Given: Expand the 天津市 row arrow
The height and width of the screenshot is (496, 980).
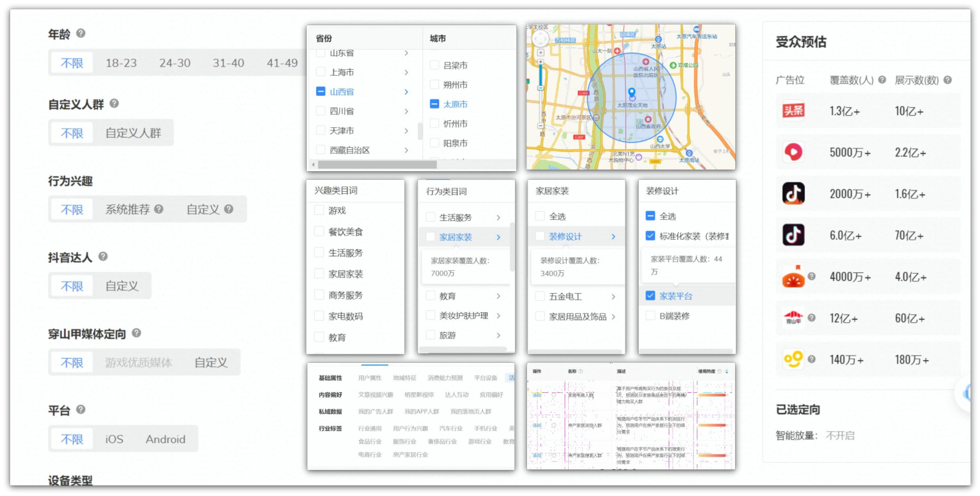Looking at the screenshot, I should tap(407, 130).
